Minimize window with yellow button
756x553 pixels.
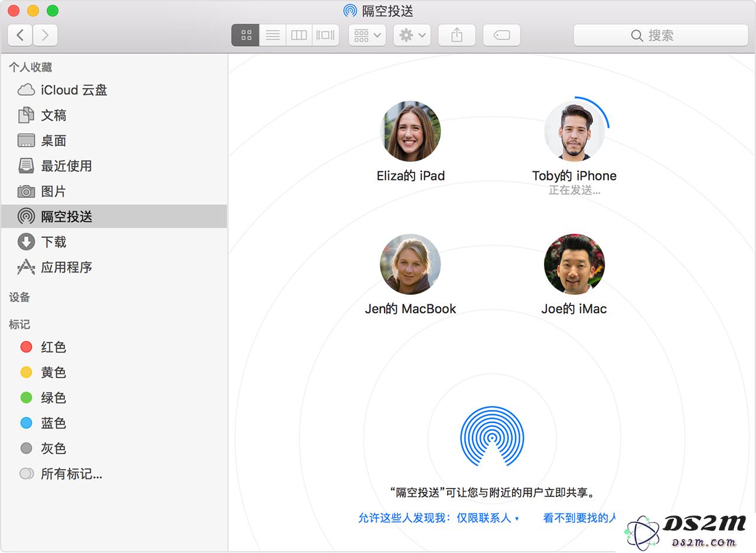33,11
